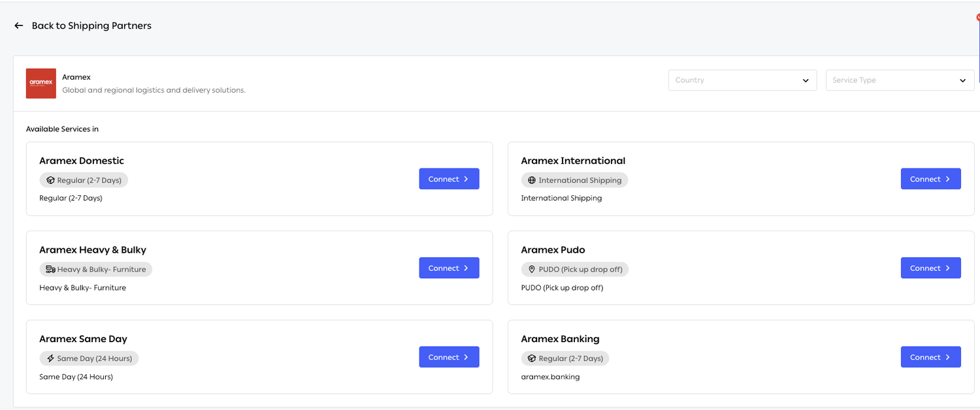Connect the Aramex Domestic service
Screen dimensions: 980x410
(449, 179)
